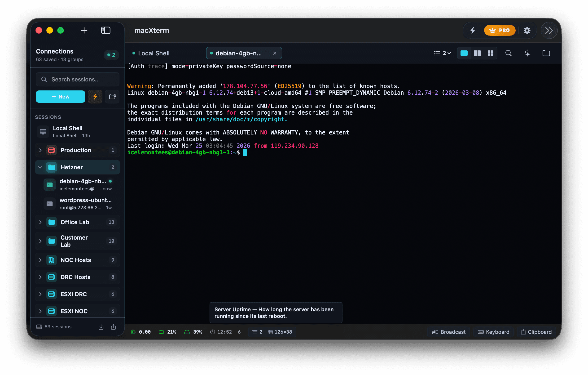Expand the ESXi NOC group
This screenshot has width=588, height=375.
[77, 311]
